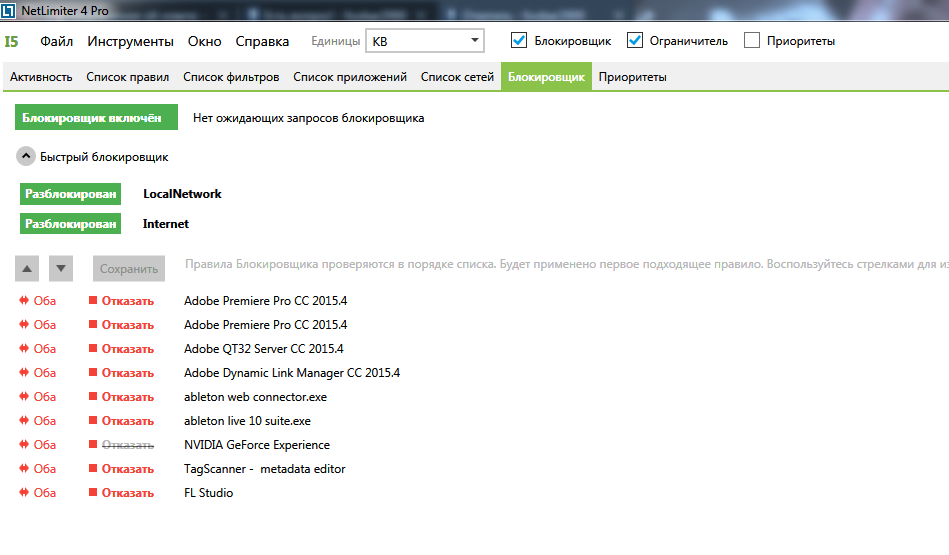The height and width of the screenshot is (555, 949).
Task: Select TagScanner - metadata editor rule
Action: pos(264,468)
